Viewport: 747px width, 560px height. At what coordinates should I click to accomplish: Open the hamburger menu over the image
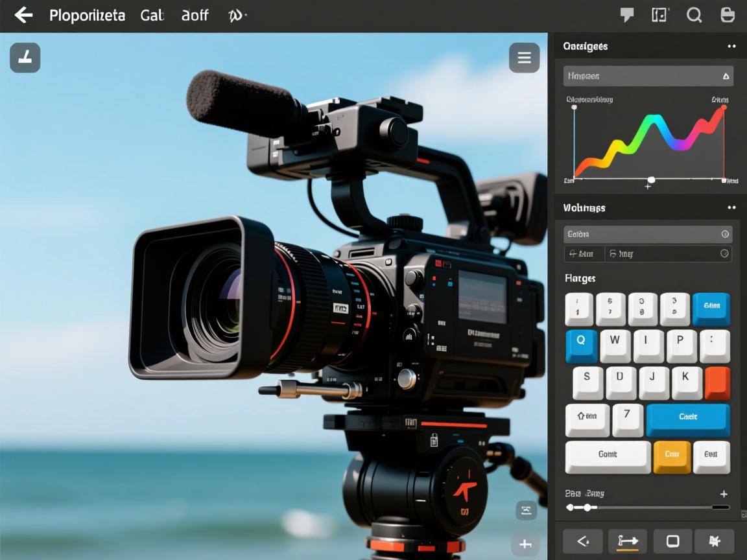[x=524, y=58]
